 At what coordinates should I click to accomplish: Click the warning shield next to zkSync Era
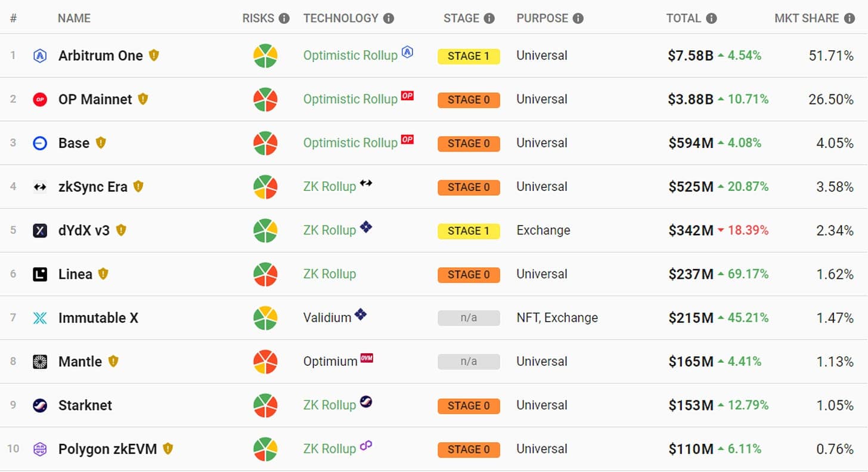point(138,186)
